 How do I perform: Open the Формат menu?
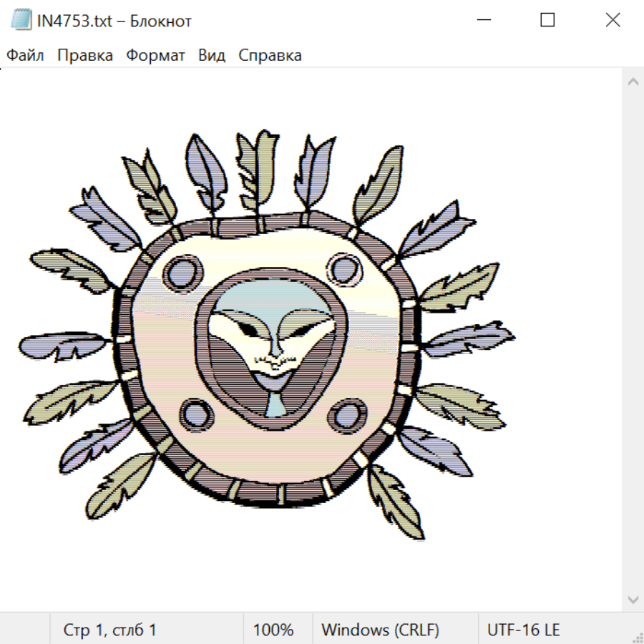155,56
